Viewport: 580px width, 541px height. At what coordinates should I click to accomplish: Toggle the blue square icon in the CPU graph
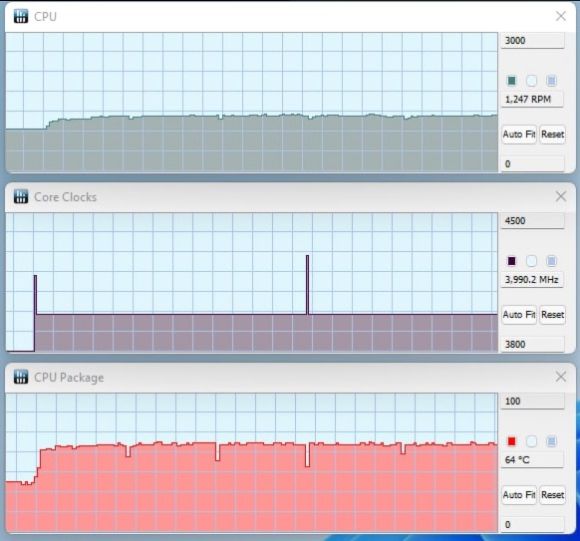(552, 81)
